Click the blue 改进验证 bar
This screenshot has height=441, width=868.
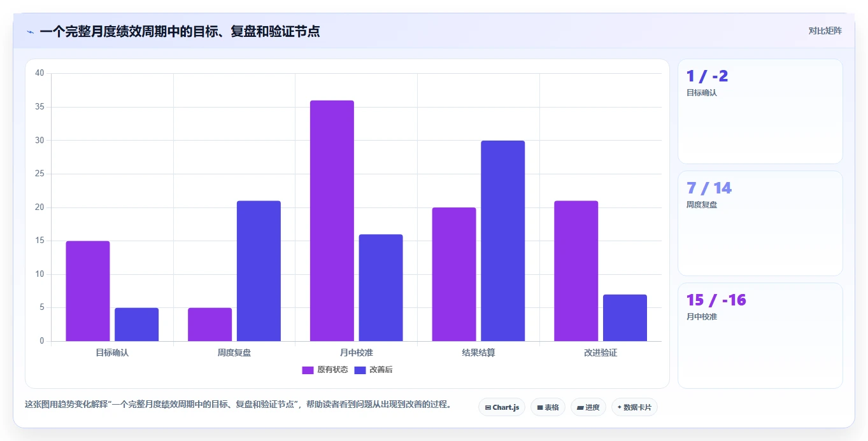625,318
